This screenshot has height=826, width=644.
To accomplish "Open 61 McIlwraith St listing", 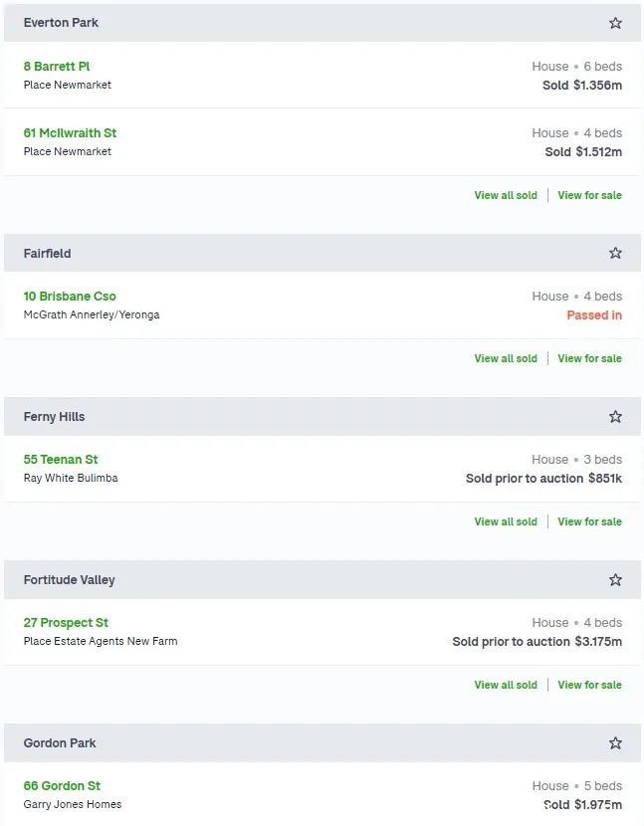I will (70, 132).
